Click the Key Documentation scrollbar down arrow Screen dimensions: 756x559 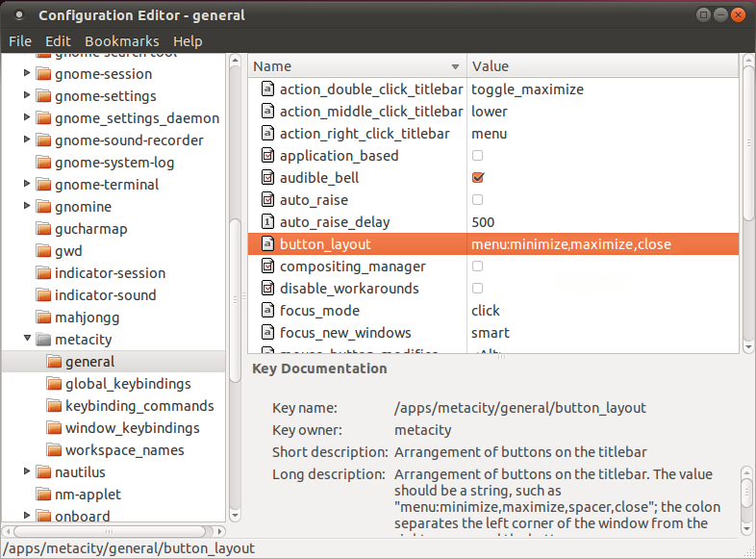pyautogui.click(x=746, y=529)
